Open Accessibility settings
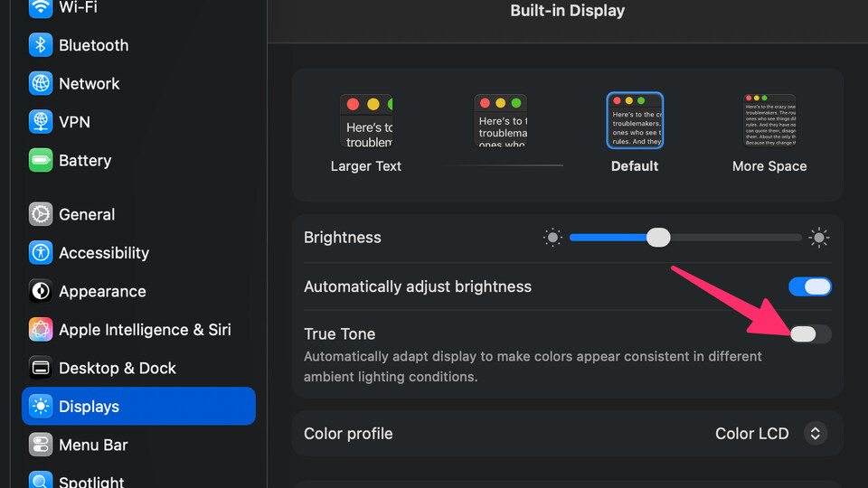This screenshot has width=868, height=488. tap(138, 253)
